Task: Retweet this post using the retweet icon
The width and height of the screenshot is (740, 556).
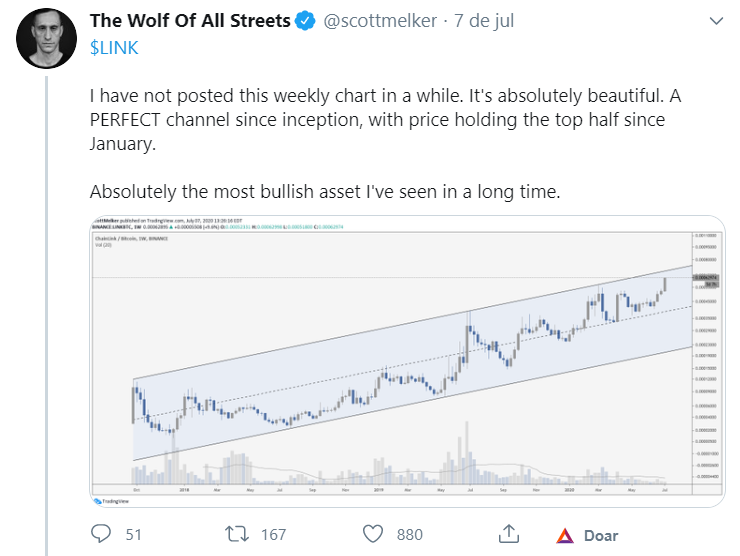Action: tap(237, 534)
